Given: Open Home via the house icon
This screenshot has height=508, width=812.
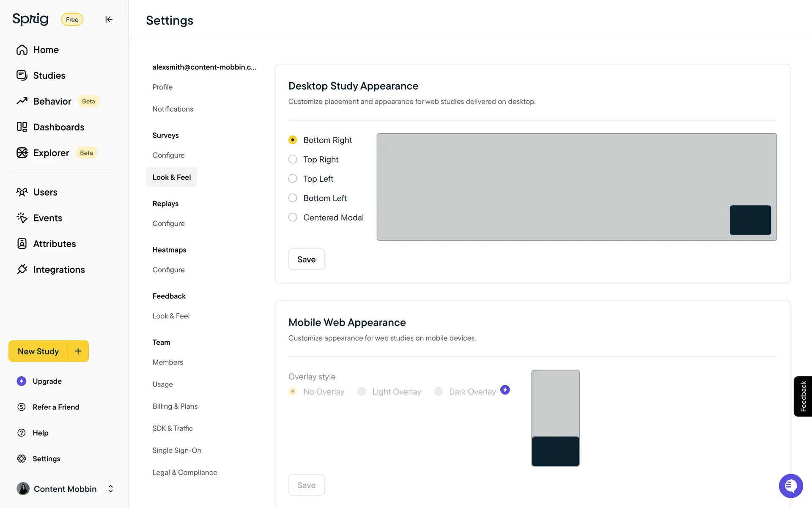Looking at the screenshot, I should pos(22,50).
